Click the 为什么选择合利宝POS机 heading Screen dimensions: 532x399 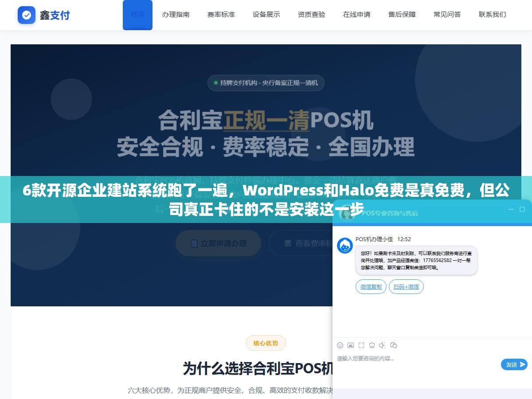(x=258, y=368)
